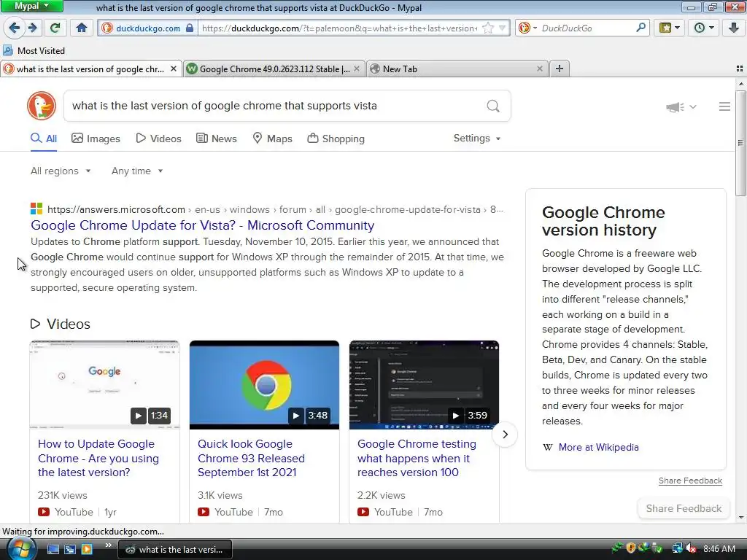747x560 pixels.
Task: Show all tabs with the grid icon
Action: click(740, 69)
